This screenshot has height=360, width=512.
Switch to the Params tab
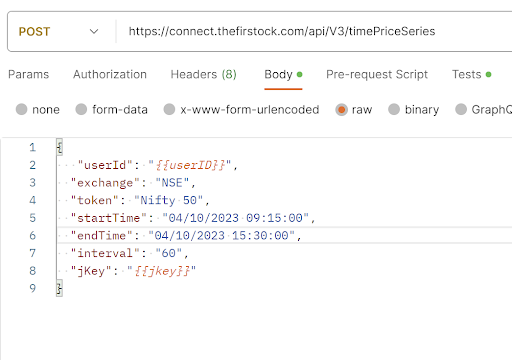[29, 74]
